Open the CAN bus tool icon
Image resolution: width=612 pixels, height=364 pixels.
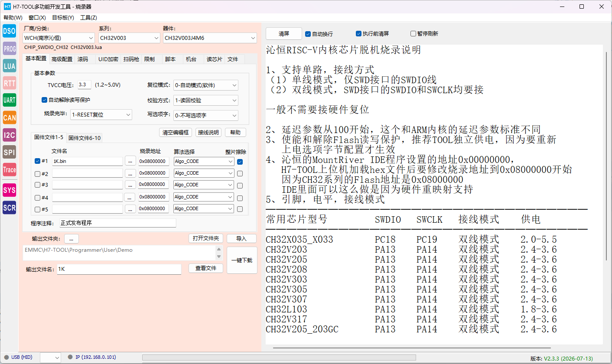point(9,117)
